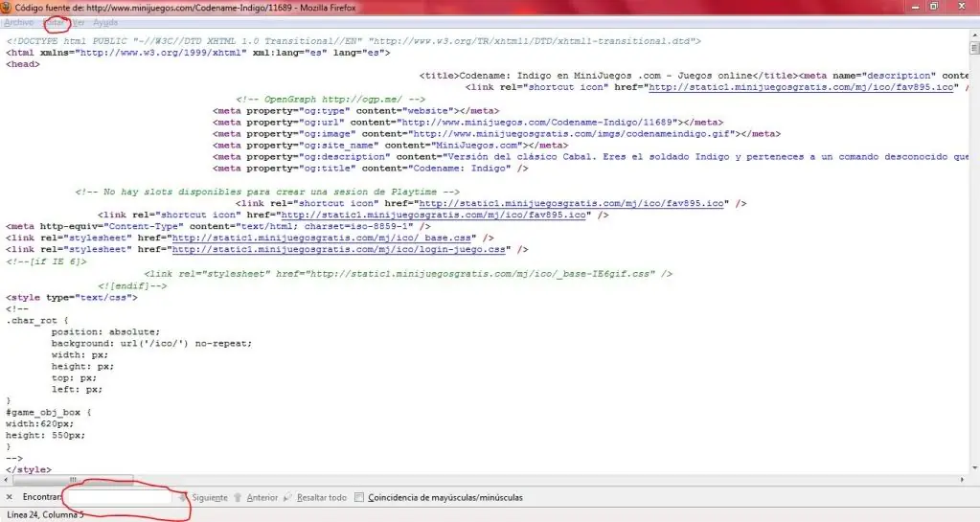Image resolution: width=980 pixels, height=522 pixels.
Task: Open the Archivo menu
Action: click(19, 22)
